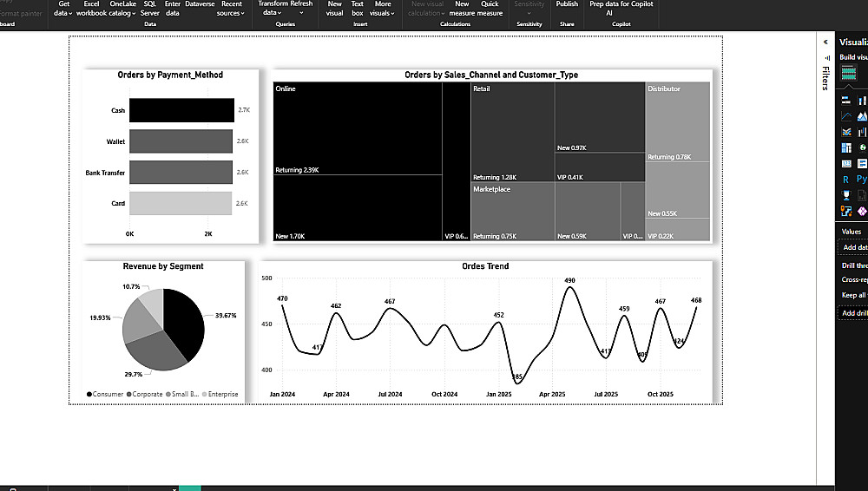Open the Transform data dropdown

[x=273, y=9]
